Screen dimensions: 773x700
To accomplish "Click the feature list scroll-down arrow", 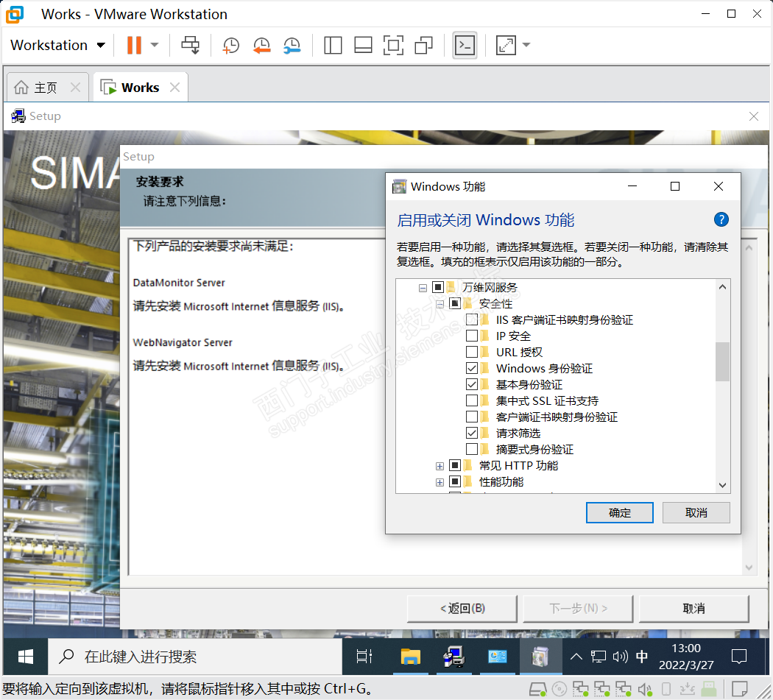I will pyautogui.click(x=723, y=485).
